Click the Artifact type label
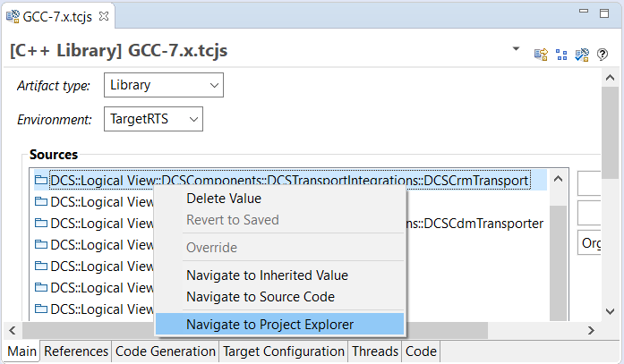Viewport: 624px width, 364px height. [54, 86]
